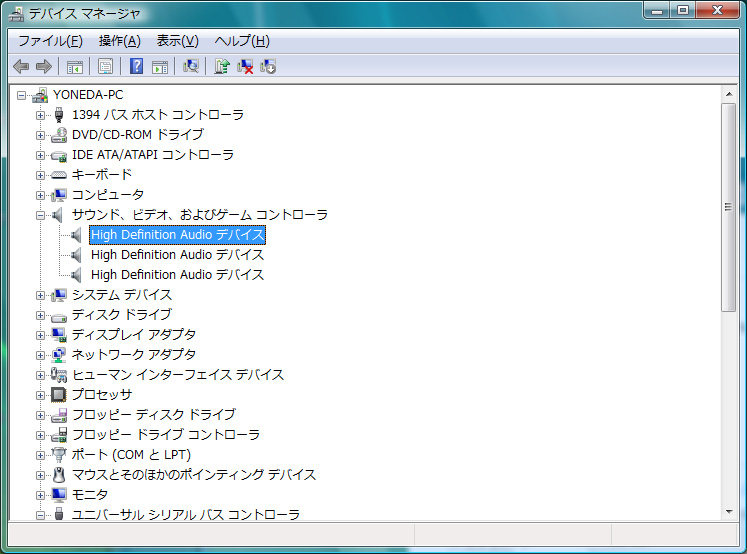Click the 1394 bus host controller icon
This screenshot has height=554, width=747.
59,115
